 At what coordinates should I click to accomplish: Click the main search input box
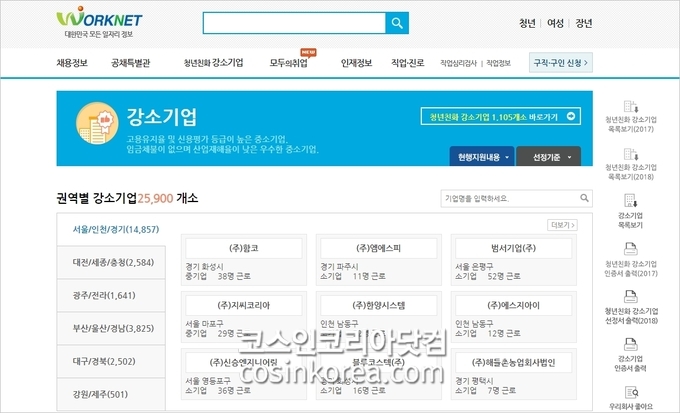pos(294,23)
